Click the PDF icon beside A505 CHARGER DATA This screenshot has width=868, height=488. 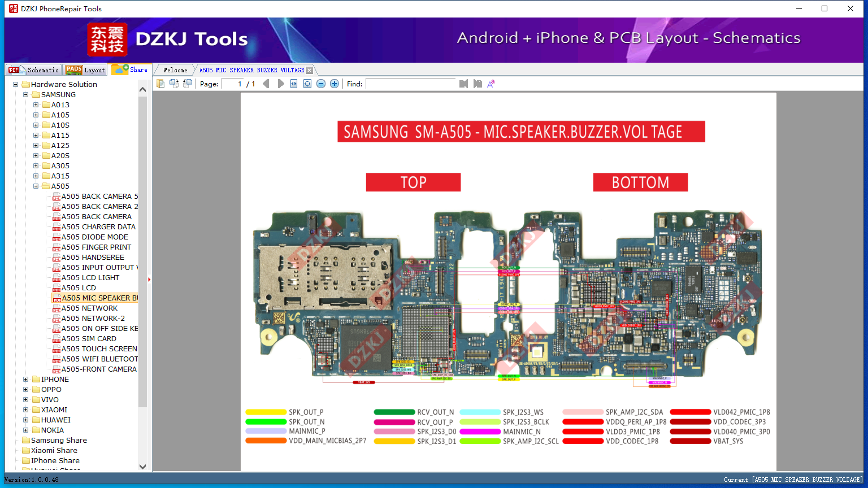pyautogui.click(x=57, y=227)
